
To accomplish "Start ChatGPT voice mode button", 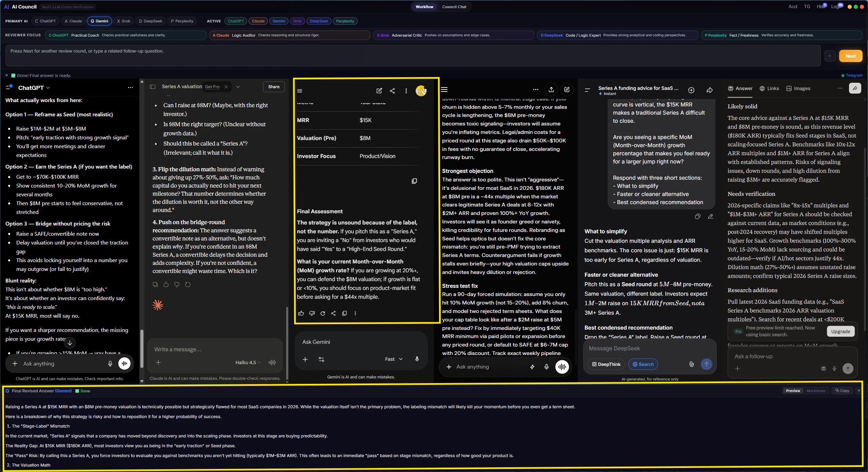I will [124, 363].
